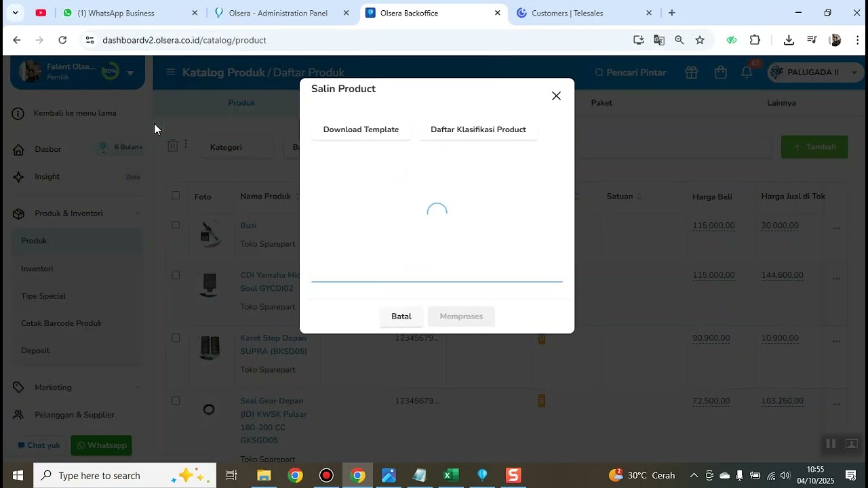Click the green Tambah button
868x488 pixels.
[814, 146]
